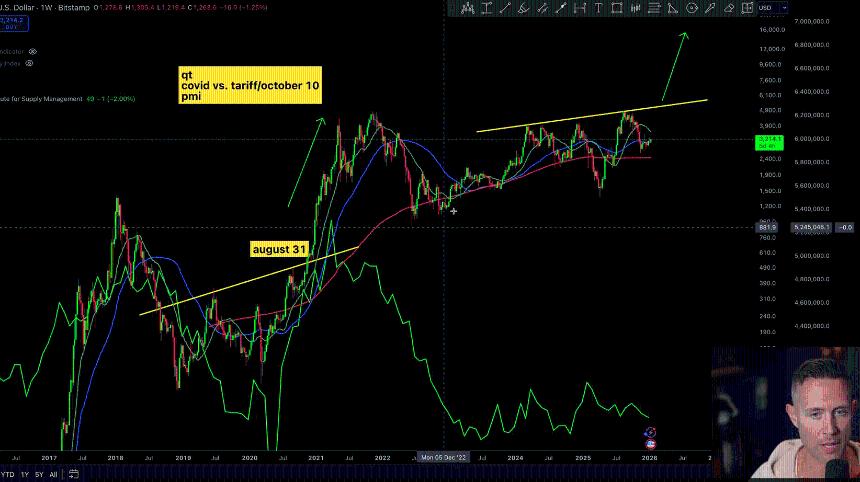Switch to the YTD time range
The height and width of the screenshot is (482, 860).
pos(8,475)
